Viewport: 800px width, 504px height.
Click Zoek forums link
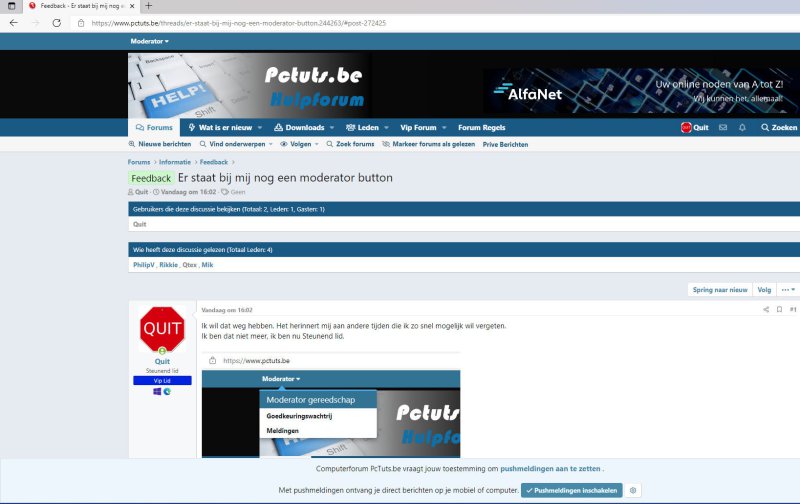tap(351, 144)
